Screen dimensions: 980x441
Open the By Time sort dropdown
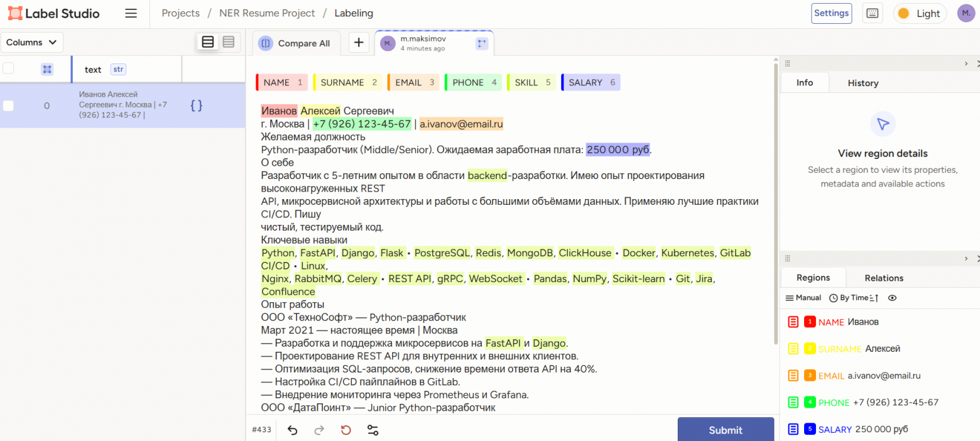(853, 297)
